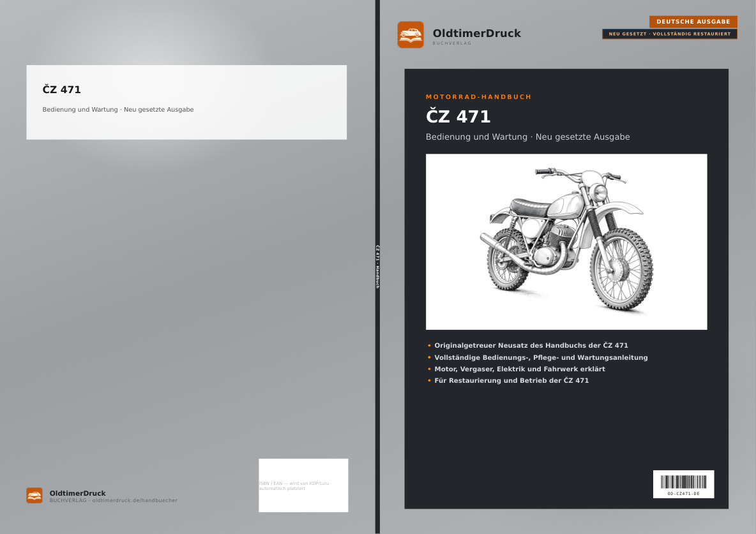The image size is (756, 534).
Task: Click the OldtimerDruck car logo on front cover
Action: click(411, 34)
